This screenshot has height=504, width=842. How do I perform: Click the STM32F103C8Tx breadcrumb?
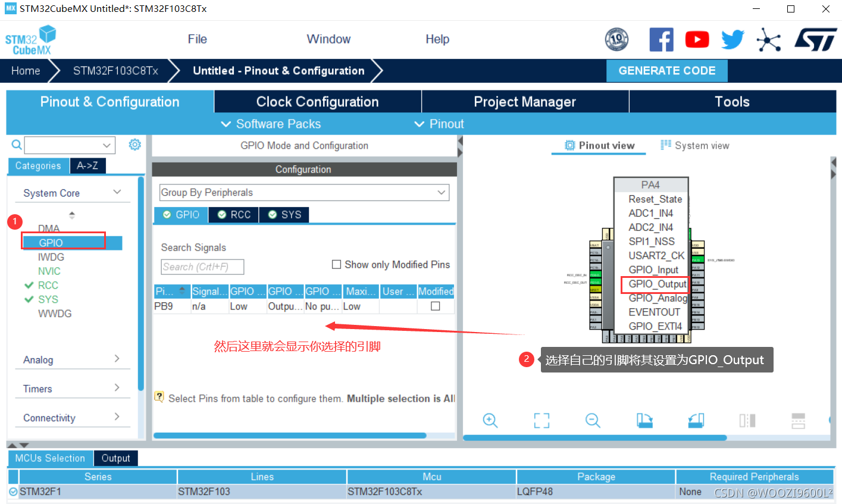[x=115, y=71]
